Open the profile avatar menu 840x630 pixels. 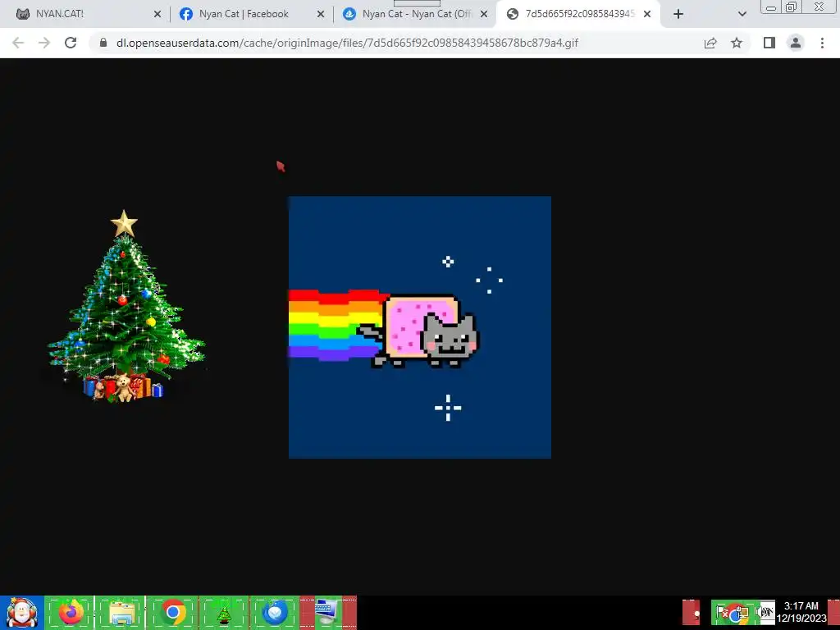pyautogui.click(x=796, y=43)
